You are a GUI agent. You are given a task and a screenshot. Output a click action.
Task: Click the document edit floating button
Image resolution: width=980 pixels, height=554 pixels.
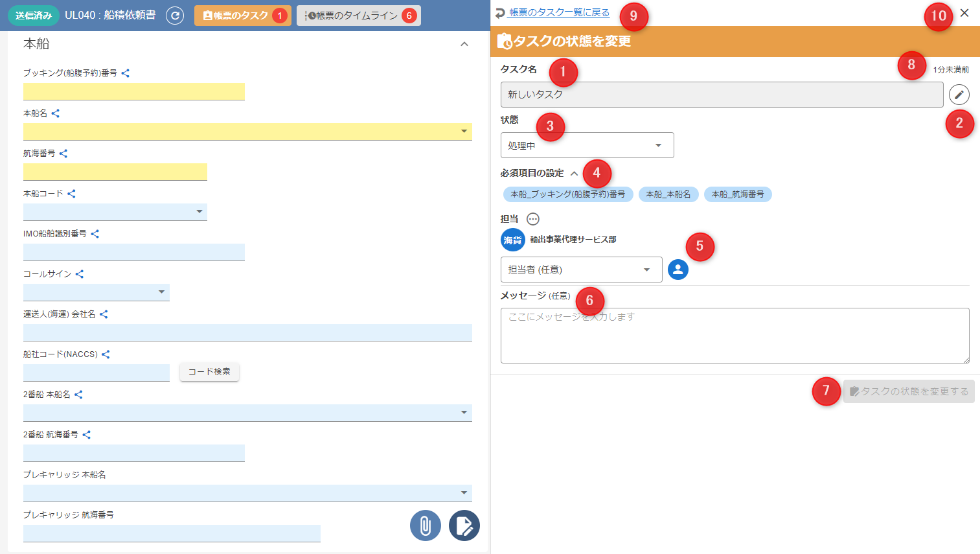coord(464,525)
